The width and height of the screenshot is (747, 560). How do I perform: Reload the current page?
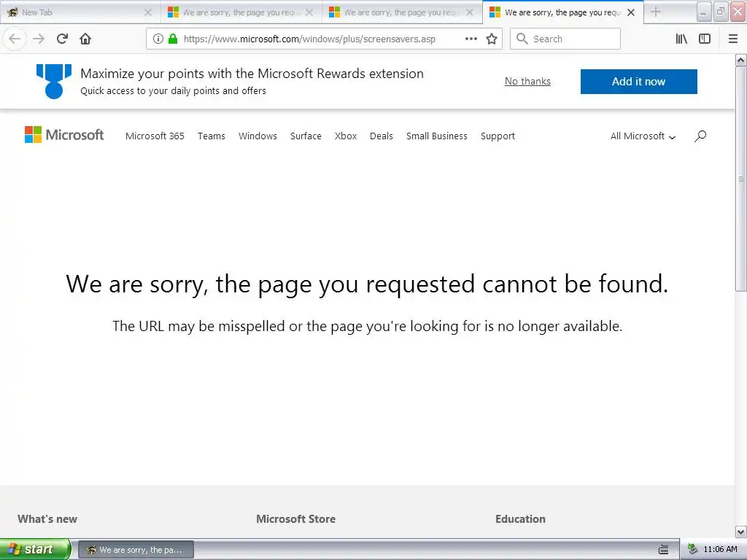pyautogui.click(x=62, y=39)
